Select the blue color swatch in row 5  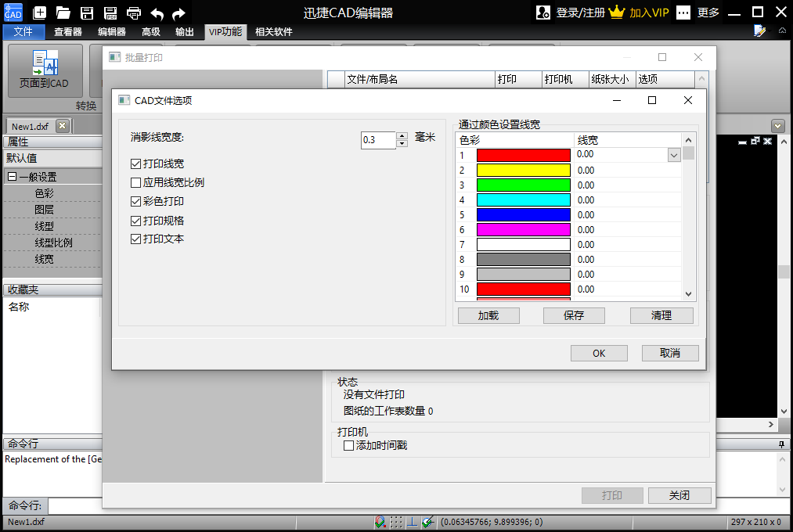click(x=524, y=214)
